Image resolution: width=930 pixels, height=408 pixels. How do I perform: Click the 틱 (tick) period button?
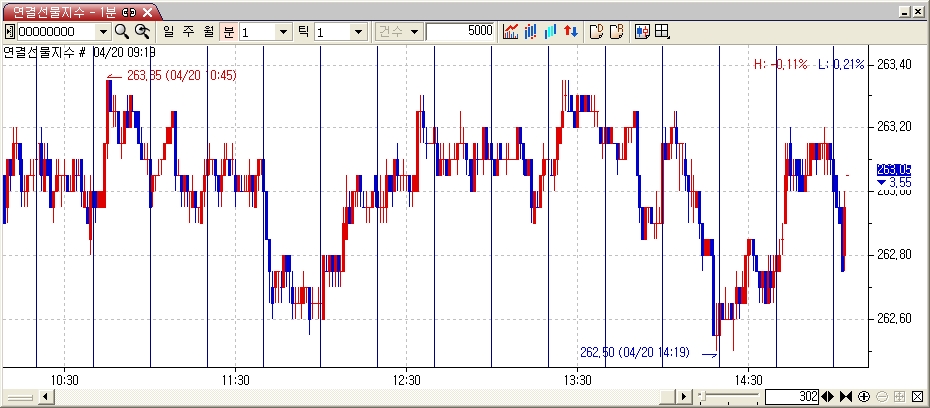click(303, 31)
